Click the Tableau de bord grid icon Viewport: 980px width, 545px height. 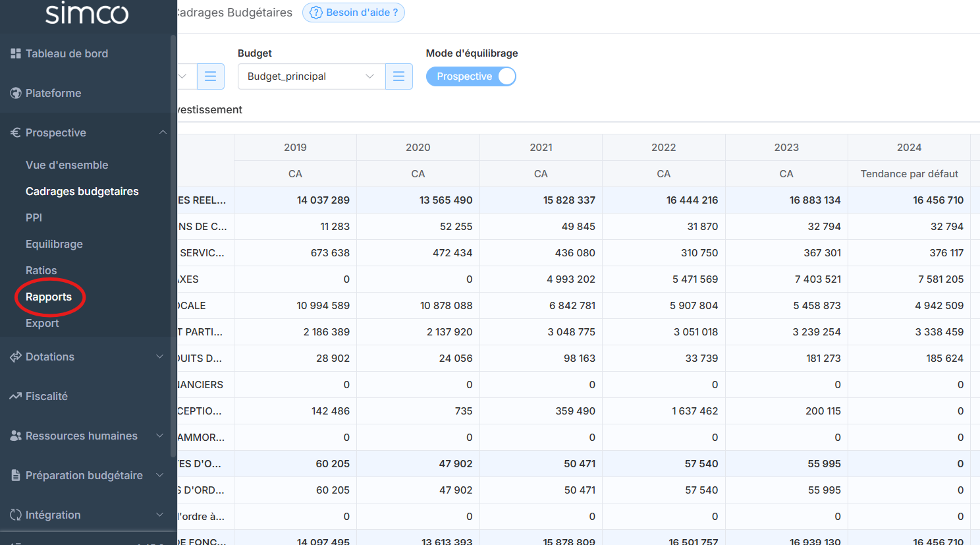pyautogui.click(x=16, y=53)
